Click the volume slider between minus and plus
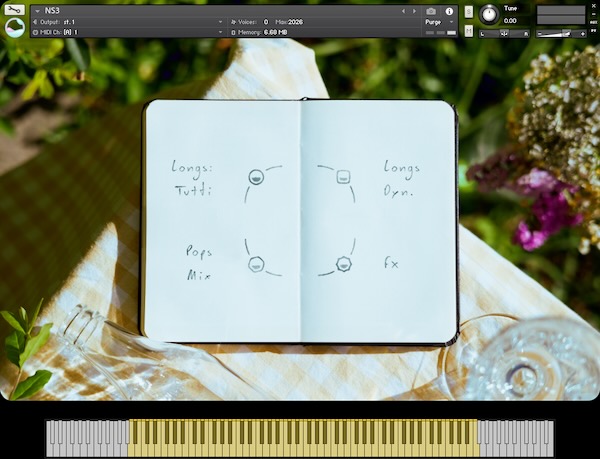The height and width of the screenshot is (459, 600). [561, 34]
